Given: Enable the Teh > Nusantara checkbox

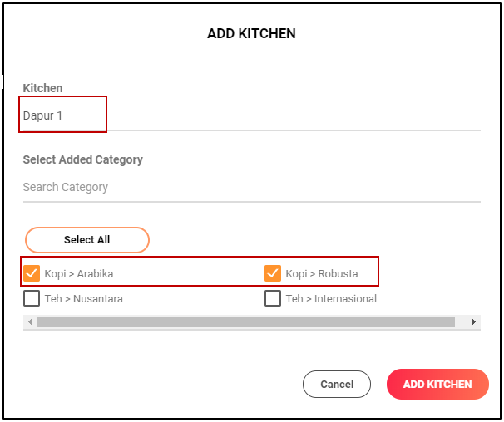Looking at the screenshot, I should 32,298.
